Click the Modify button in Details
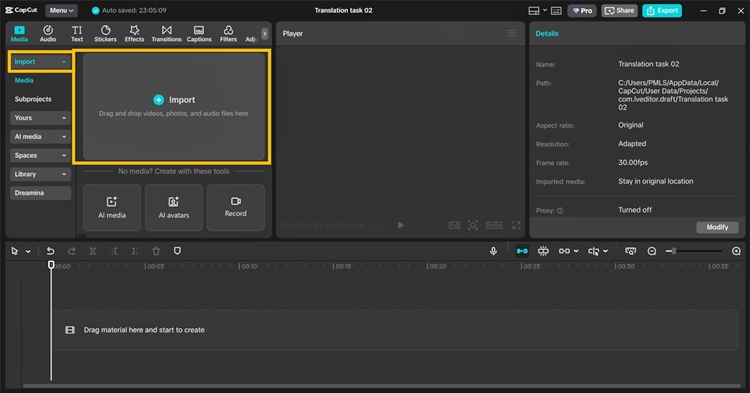 [717, 227]
